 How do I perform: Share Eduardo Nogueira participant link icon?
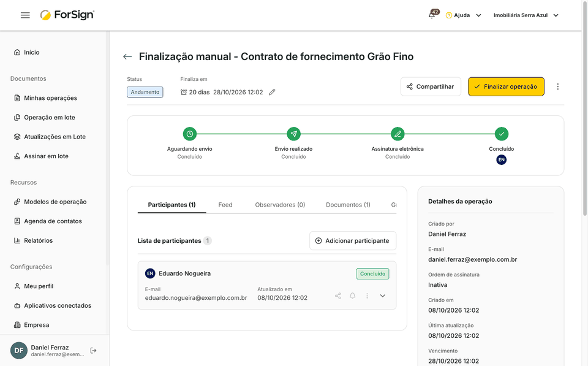(x=338, y=295)
